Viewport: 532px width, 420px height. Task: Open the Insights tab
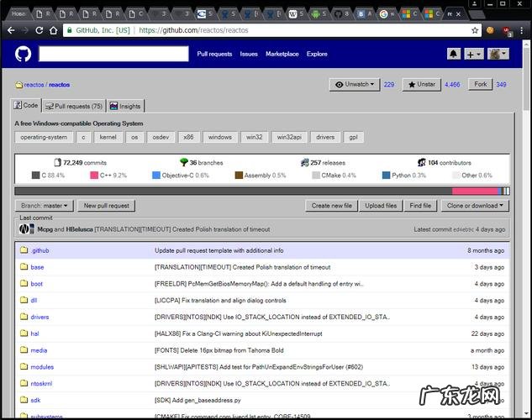(125, 106)
